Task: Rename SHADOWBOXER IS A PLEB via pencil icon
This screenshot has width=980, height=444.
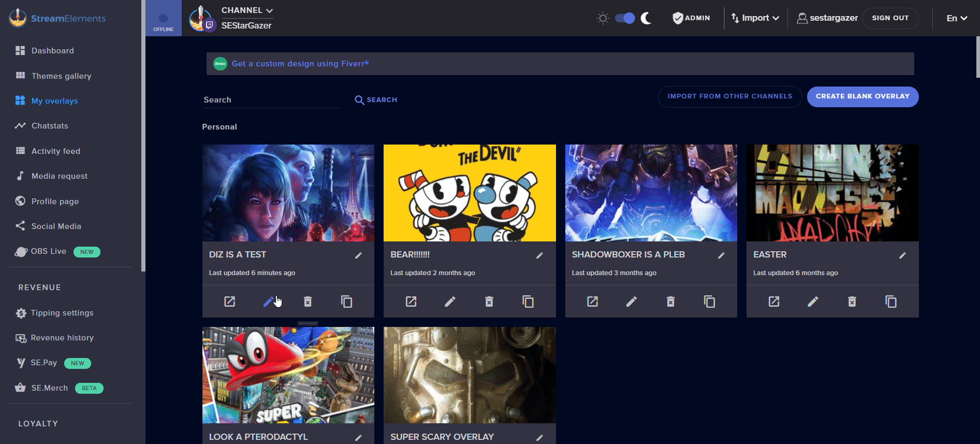Action: tap(721, 255)
